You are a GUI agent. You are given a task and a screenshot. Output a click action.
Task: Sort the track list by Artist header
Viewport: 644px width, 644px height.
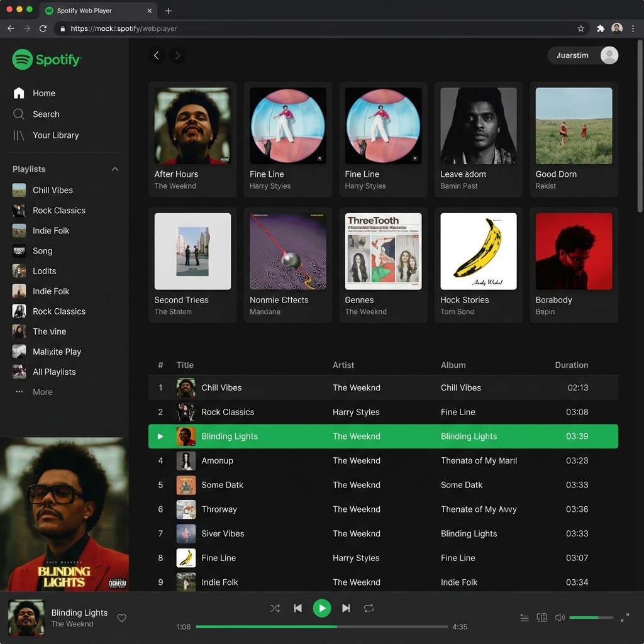(343, 365)
